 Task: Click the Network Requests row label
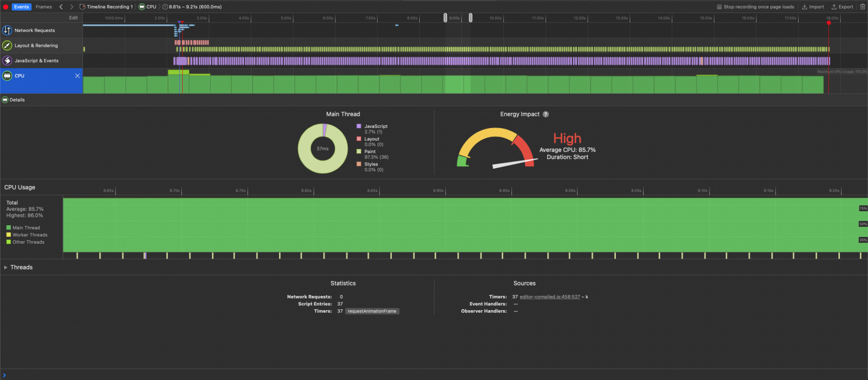pos(35,30)
